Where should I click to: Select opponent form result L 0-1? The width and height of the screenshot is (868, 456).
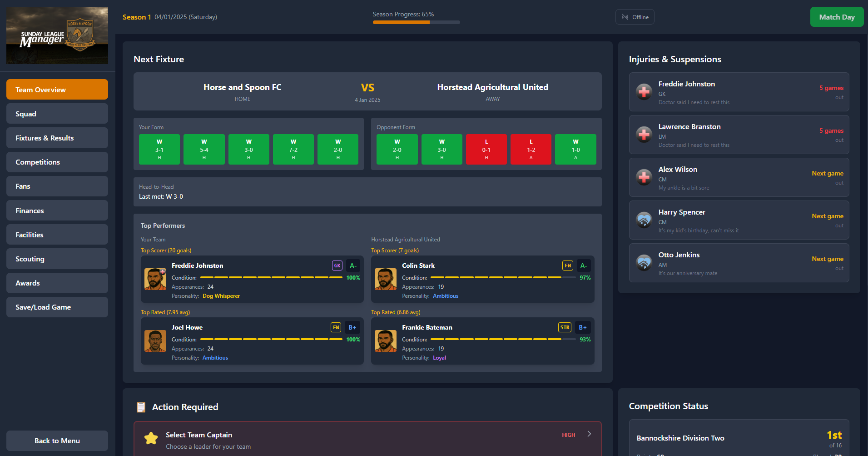pos(486,149)
